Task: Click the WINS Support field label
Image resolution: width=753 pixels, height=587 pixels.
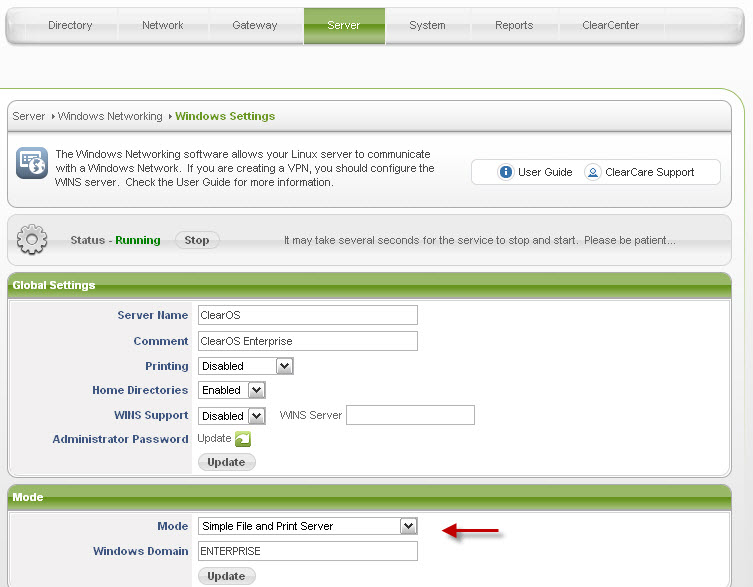Action: (x=151, y=415)
